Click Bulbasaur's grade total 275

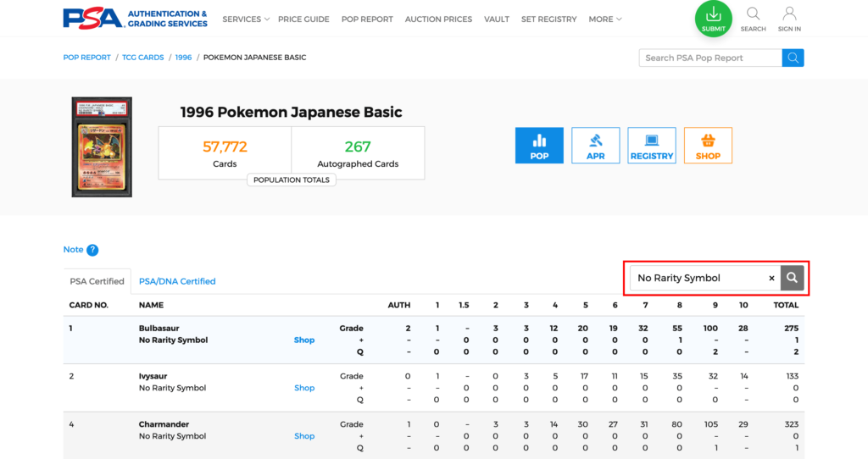[792, 329]
